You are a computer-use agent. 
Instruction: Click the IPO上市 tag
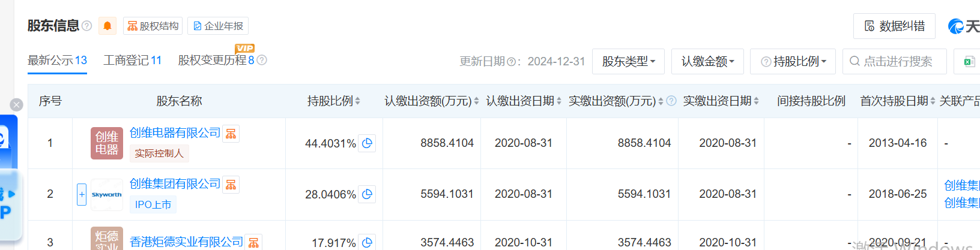(x=153, y=204)
